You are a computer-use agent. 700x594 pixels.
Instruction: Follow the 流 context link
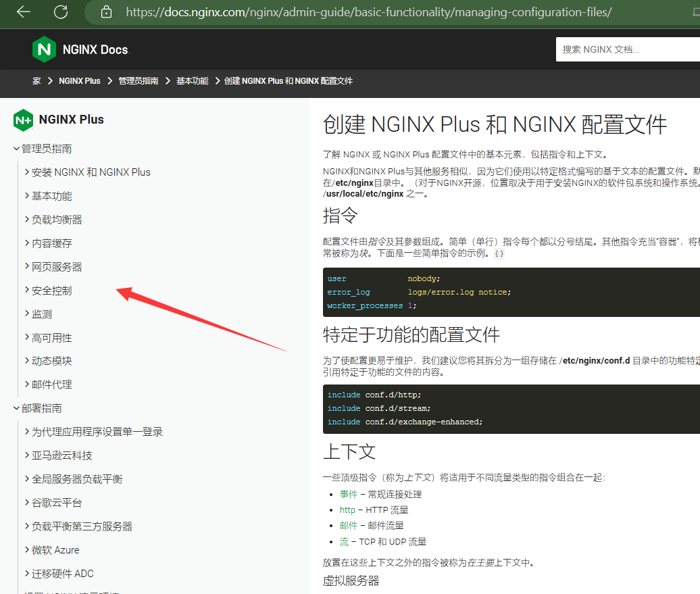point(344,542)
